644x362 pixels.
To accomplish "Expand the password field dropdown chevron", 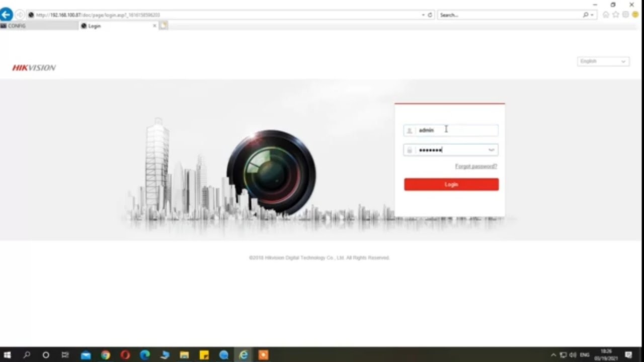I will click(x=492, y=150).
